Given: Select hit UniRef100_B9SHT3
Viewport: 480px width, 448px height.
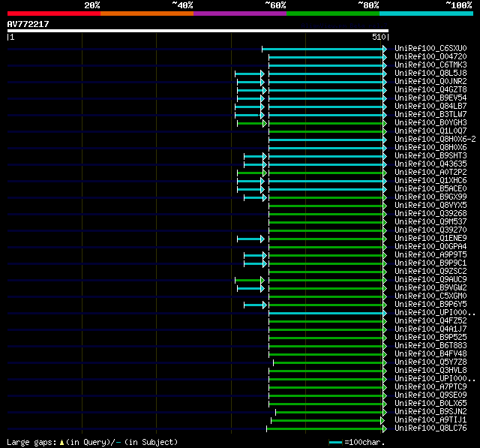Looking at the screenshot, I should point(430,156).
